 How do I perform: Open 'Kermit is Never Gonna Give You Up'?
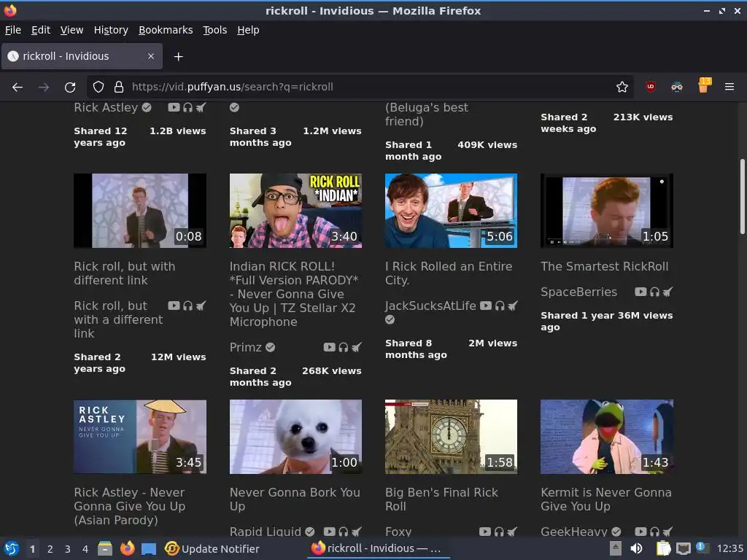coord(606,499)
